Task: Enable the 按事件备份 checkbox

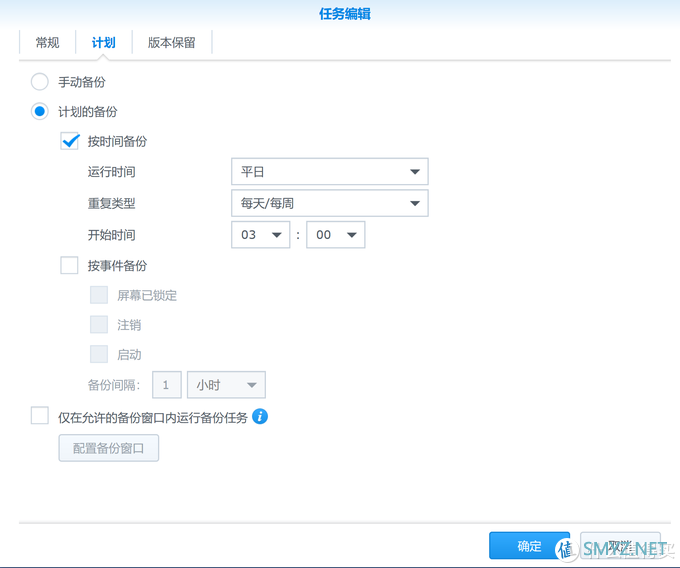Action: pyautogui.click(x=69, y=265)
